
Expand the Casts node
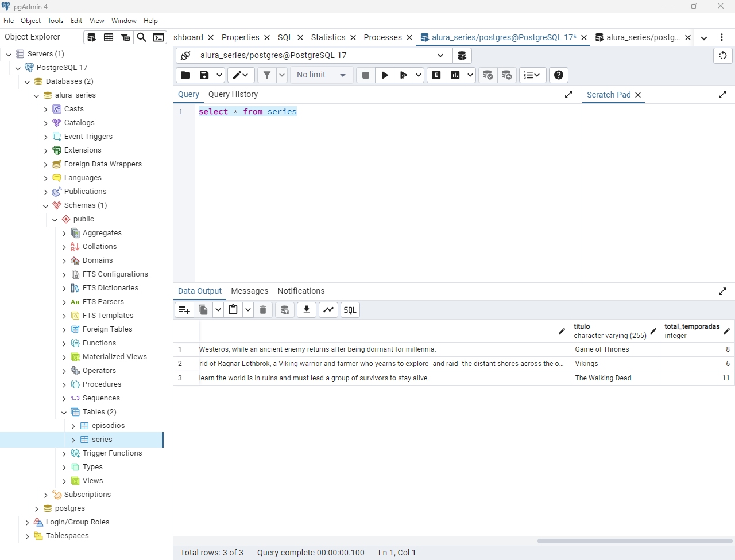pyautogui.click(x=45, y=110)
